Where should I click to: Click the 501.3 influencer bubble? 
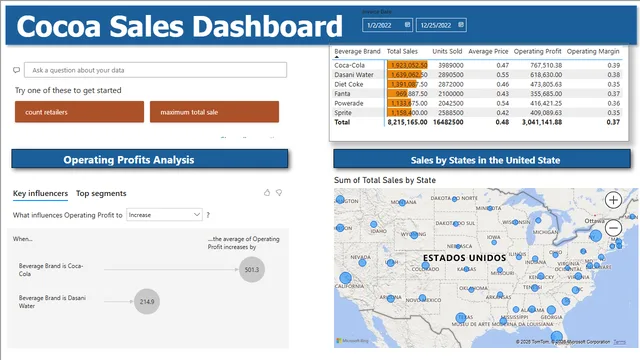click(252, 269)
